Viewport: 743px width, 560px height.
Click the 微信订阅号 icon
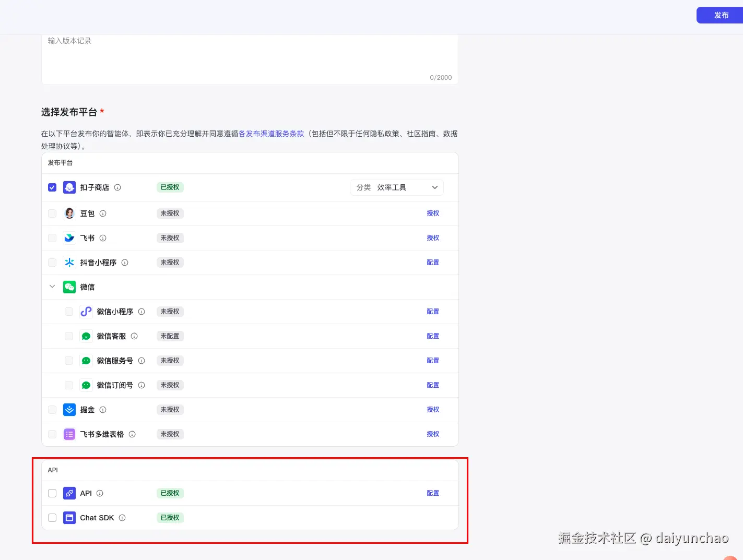pyautogui.click(x=86, y=385)
